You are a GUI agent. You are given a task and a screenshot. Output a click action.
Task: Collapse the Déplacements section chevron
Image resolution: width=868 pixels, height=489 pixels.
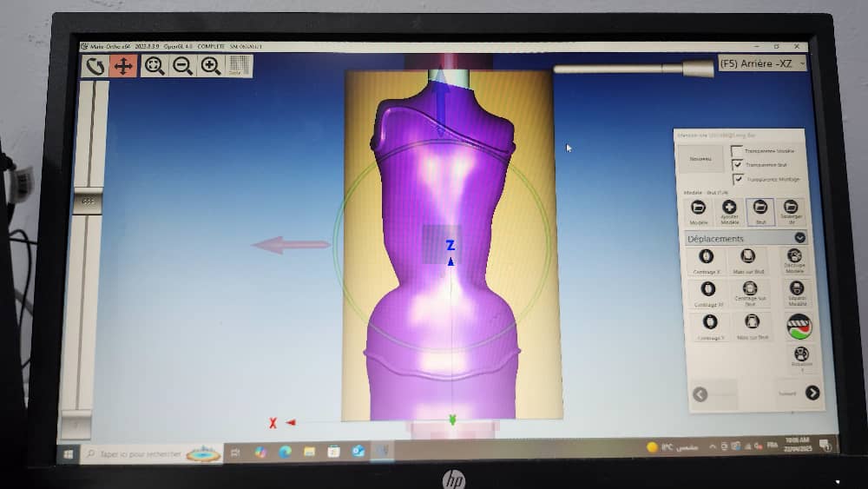click(799, 237)
